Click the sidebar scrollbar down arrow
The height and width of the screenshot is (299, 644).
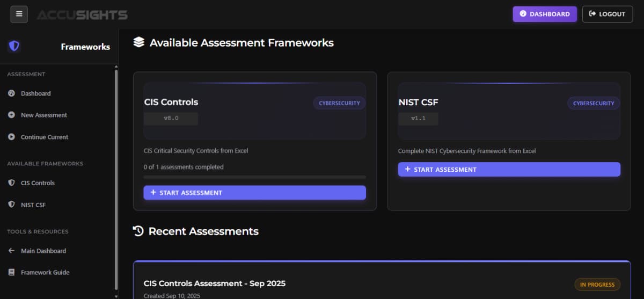pos(116,296)
